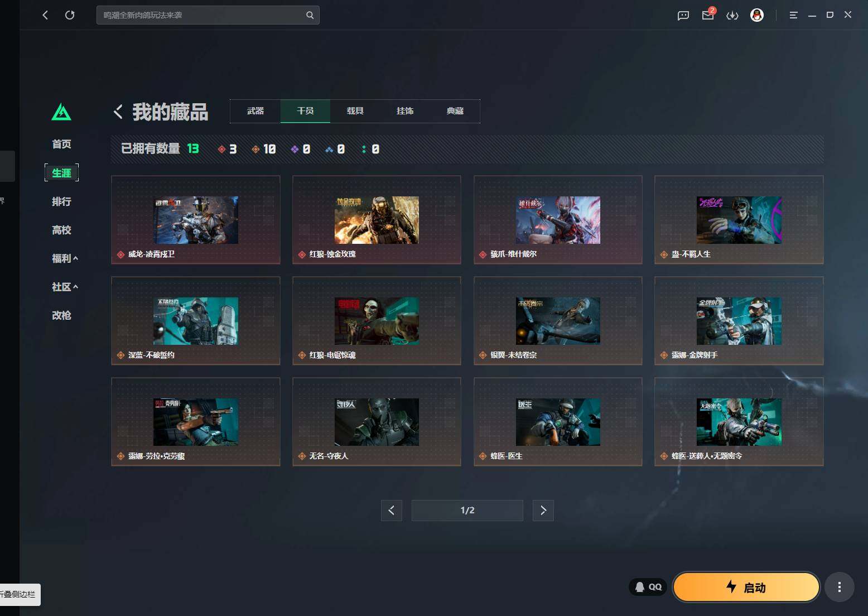868x616 pixels.
Task: Open the three-dot more options button
Action: tap(840, 587)
